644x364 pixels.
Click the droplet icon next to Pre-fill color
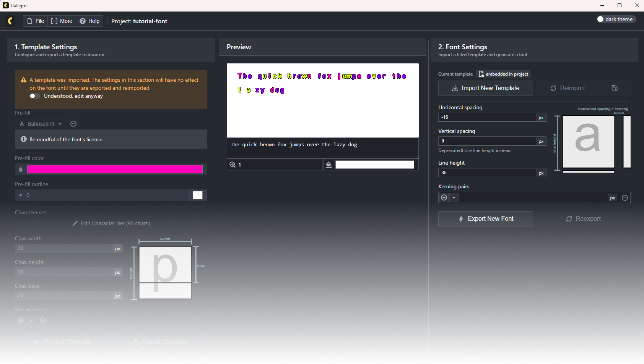21,169
